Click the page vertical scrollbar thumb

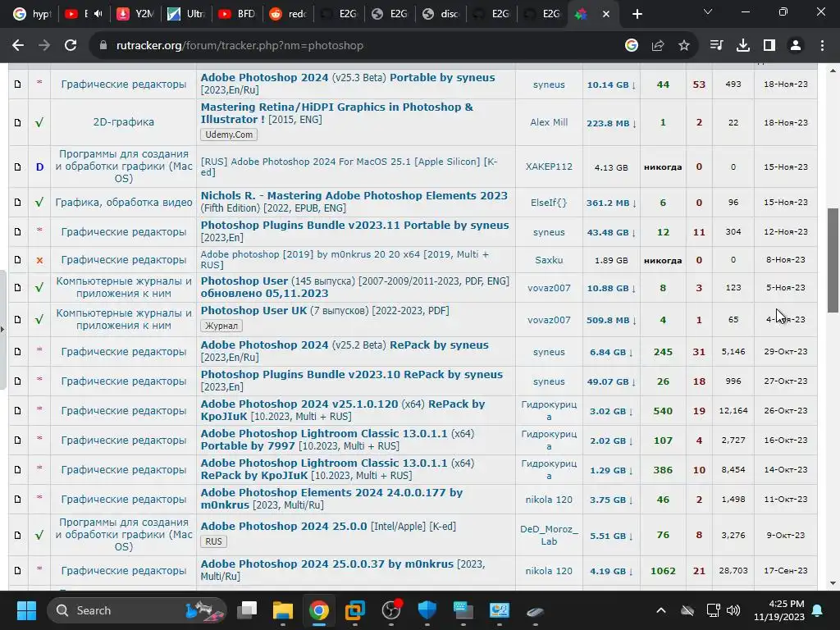(x=833, y=260)
